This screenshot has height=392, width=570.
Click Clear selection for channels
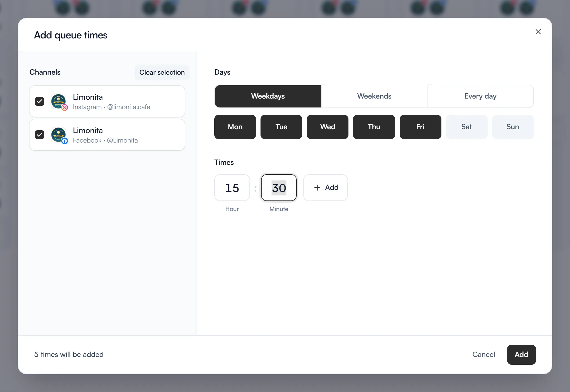[162, 72]
